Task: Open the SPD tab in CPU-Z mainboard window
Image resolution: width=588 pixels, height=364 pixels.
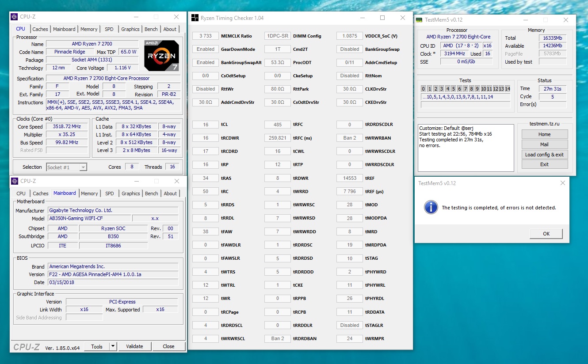Action: pos(110,193)
